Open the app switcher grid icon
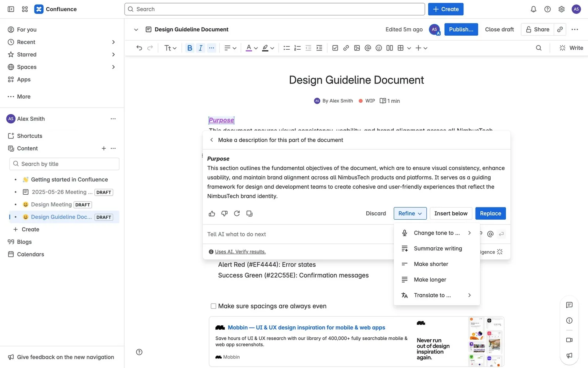Image resolution: width=588 pixels, height=368 pixels. [25, 9]
